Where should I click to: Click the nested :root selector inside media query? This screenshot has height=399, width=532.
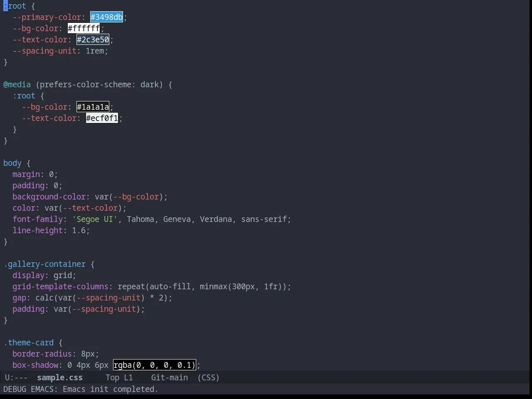[24, 96]
